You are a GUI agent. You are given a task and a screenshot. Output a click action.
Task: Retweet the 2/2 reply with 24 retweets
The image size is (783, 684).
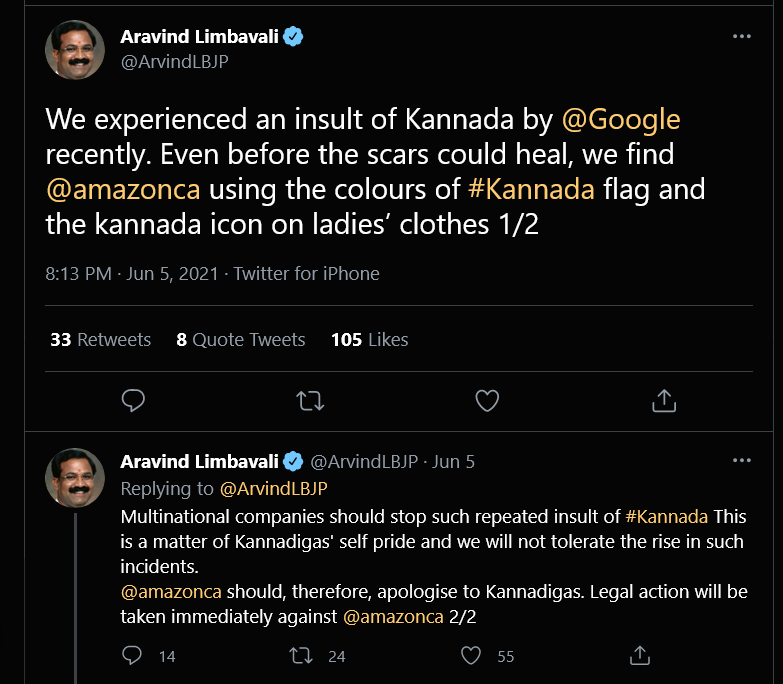300,656
